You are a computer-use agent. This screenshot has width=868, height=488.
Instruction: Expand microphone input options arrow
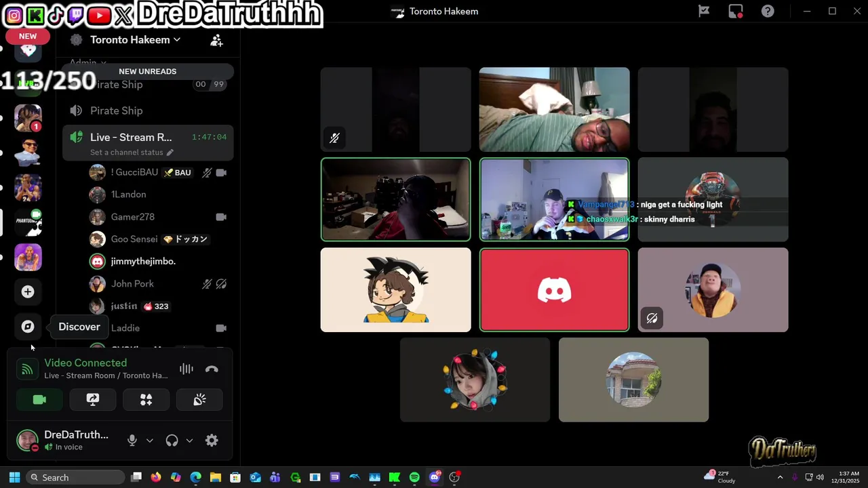click(150, 441)
